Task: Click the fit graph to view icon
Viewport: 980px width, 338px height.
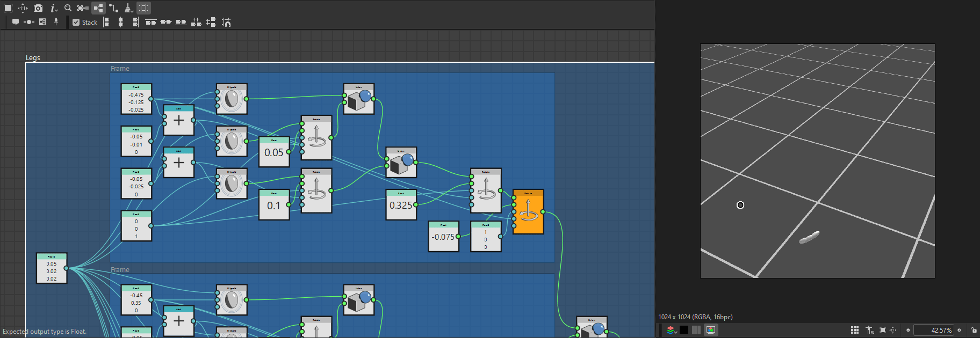Action: click(x=8, y=8)
